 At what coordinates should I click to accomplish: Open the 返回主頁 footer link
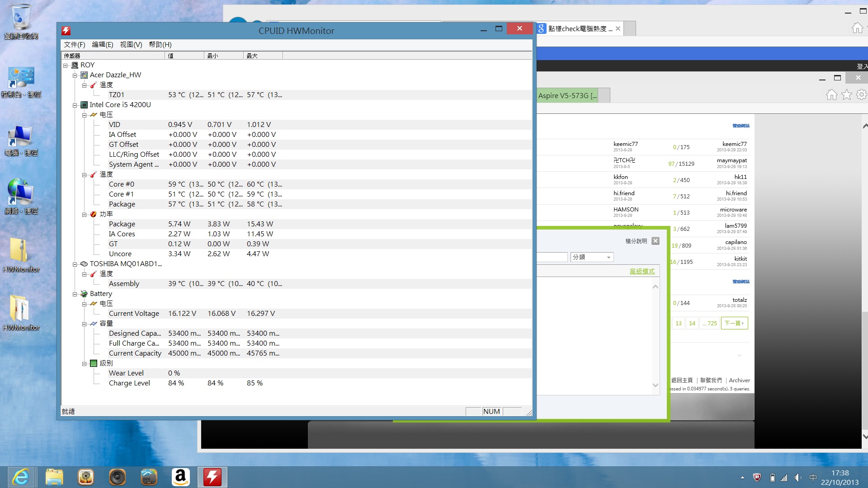(682, 380)
